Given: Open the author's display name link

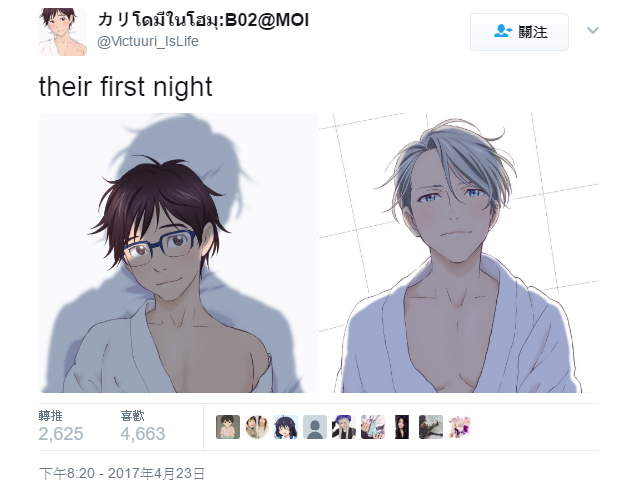Looking at the screenshot, I should point(204,19).
